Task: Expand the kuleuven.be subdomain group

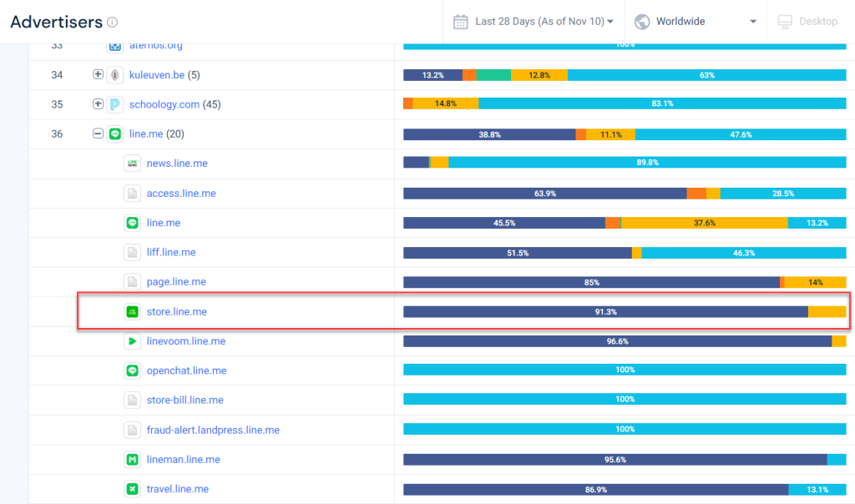Action: pos(98,75)
